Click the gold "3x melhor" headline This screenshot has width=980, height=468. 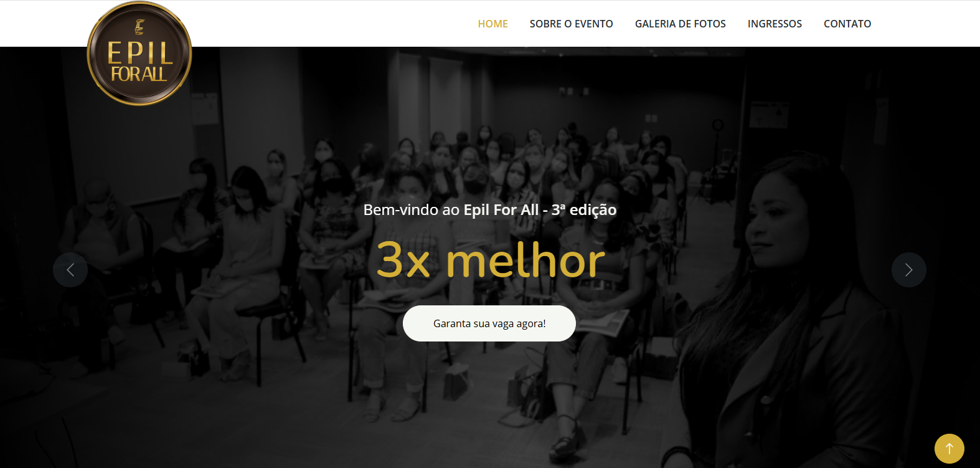tap(491, 260)
